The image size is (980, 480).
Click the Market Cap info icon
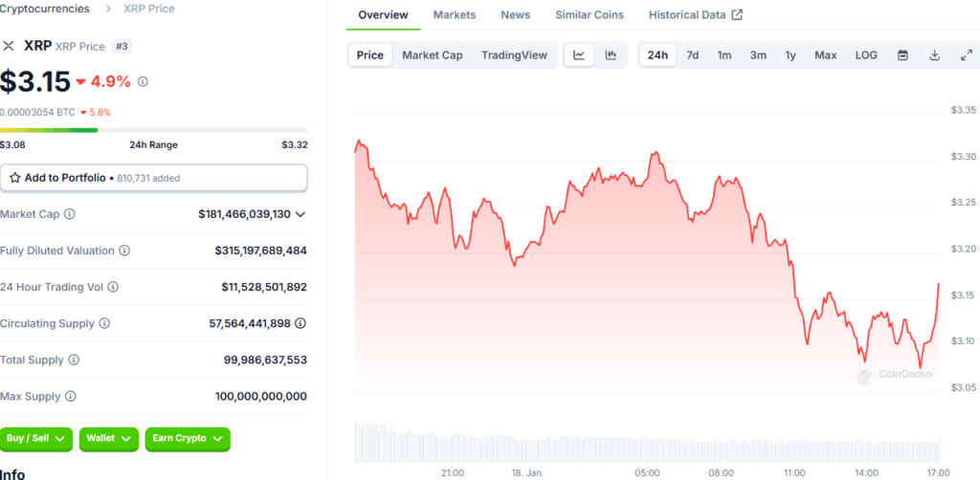pos(69,214)
